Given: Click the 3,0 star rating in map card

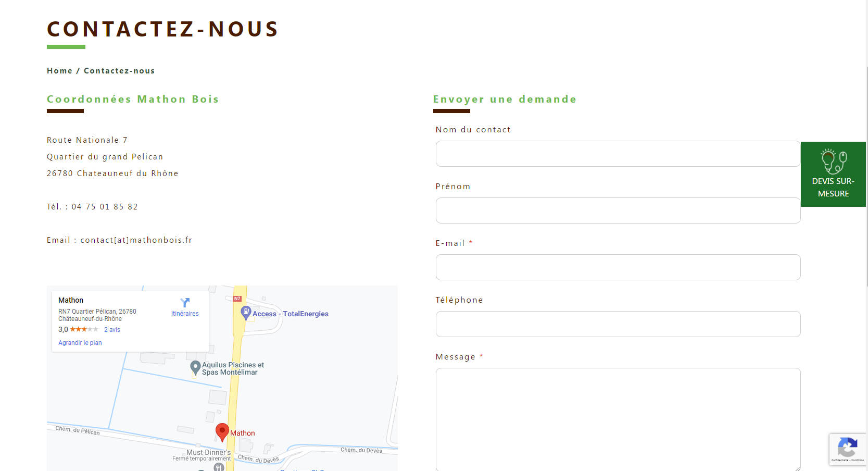Looking at the screenshot, I should [78, 329].
